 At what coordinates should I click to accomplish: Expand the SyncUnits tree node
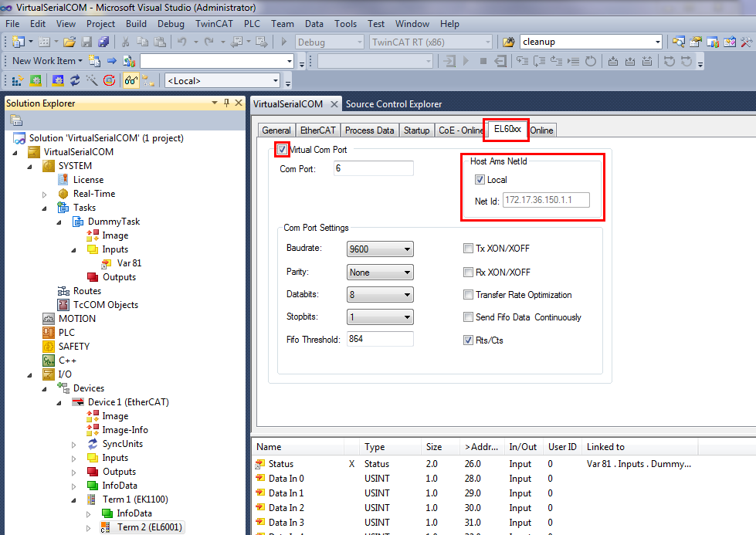point(74,445)
